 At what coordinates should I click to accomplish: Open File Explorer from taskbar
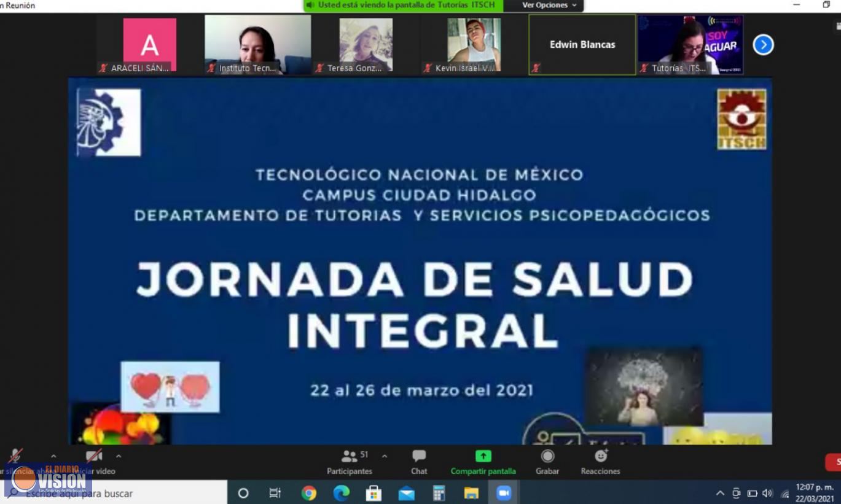click(471, 493)
